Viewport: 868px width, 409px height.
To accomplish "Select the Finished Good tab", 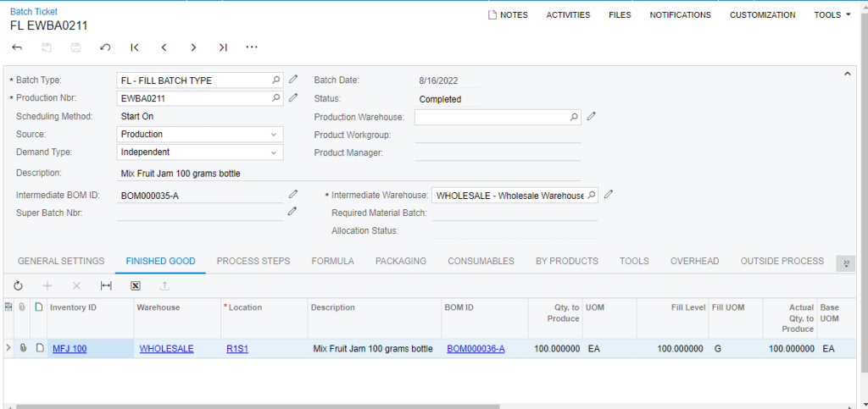I will (160, 261).
